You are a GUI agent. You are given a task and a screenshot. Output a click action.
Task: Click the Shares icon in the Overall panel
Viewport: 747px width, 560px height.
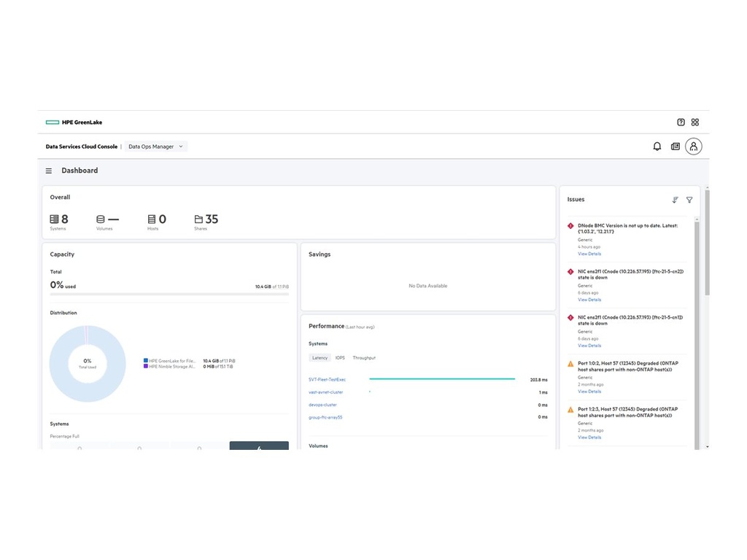198,219
